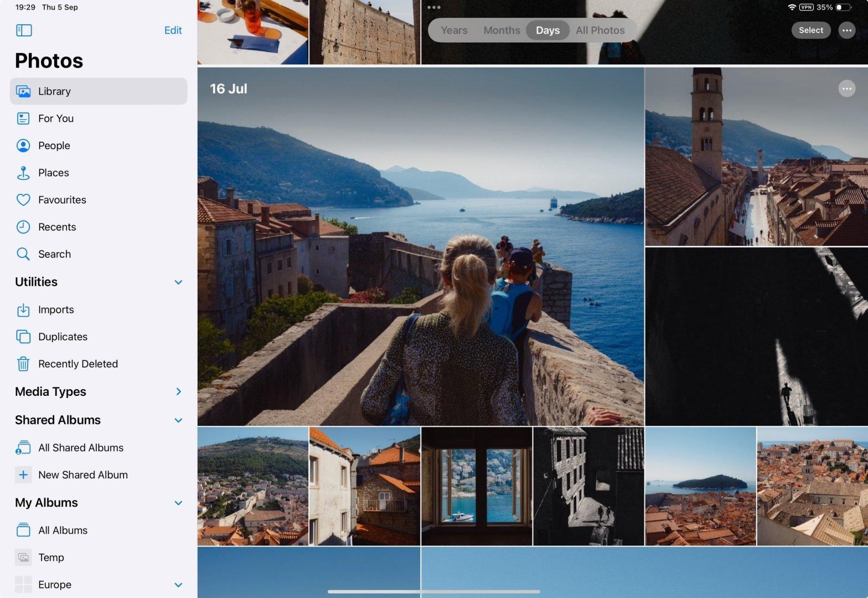Click the All Shared Albums icon
The height and width of the screenshot is (598, 868).
[23, 447]
